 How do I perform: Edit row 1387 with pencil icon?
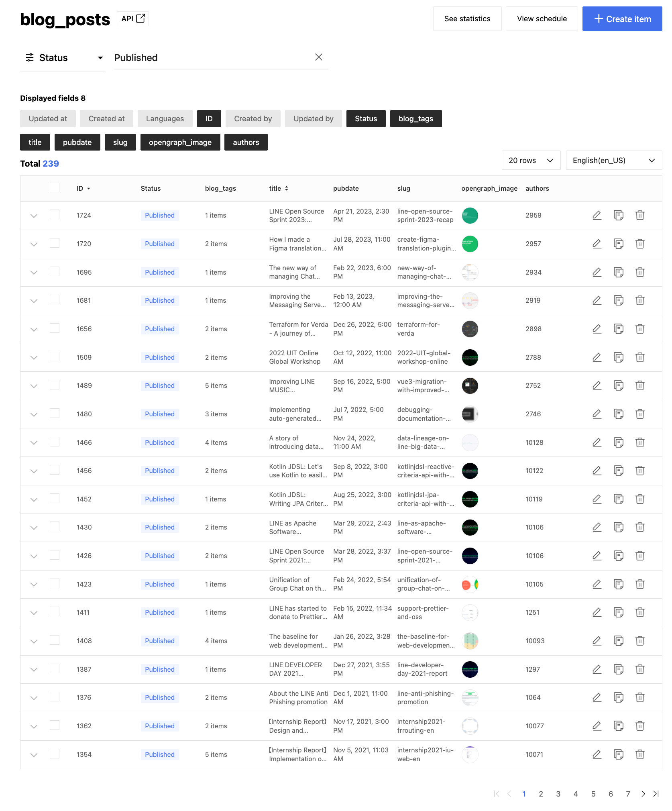(597, 669)
